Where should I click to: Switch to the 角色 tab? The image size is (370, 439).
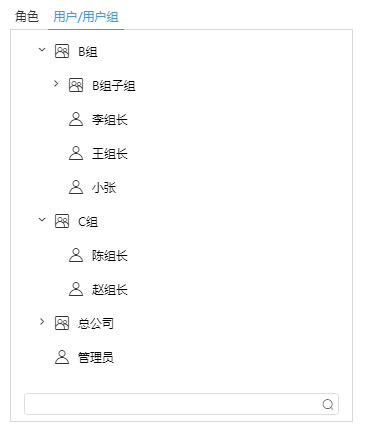pyautogui.click(x=27, y=16)
